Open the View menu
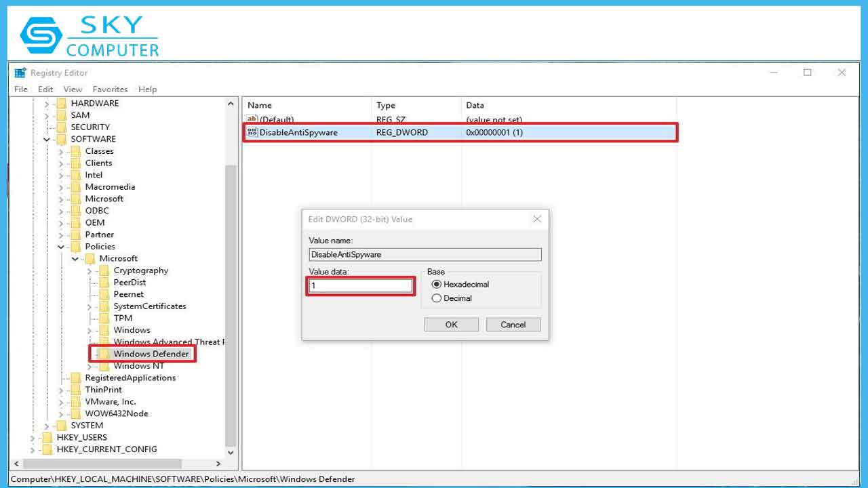The width and height of the screenshot is (868, 488). tap(73, 89)
